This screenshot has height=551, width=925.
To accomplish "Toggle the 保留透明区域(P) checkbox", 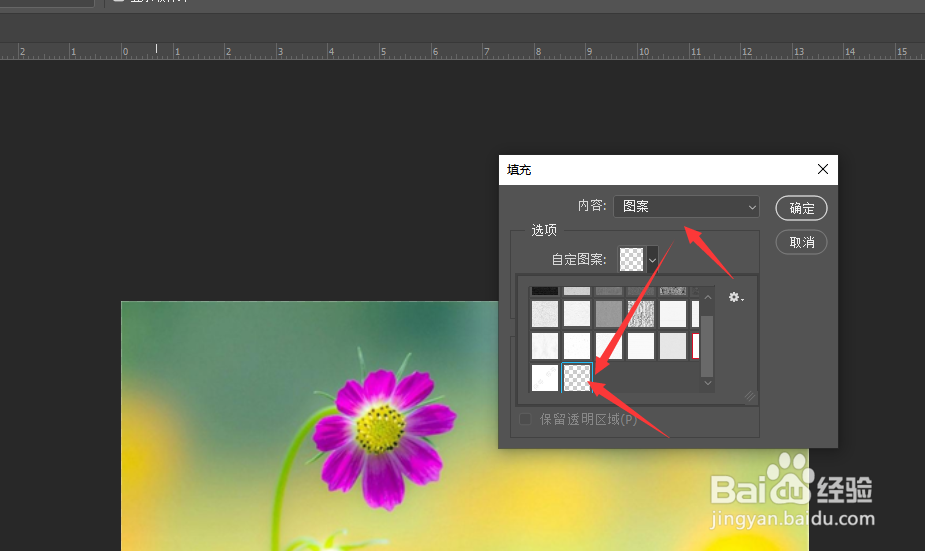I will (x=524, y=419).
